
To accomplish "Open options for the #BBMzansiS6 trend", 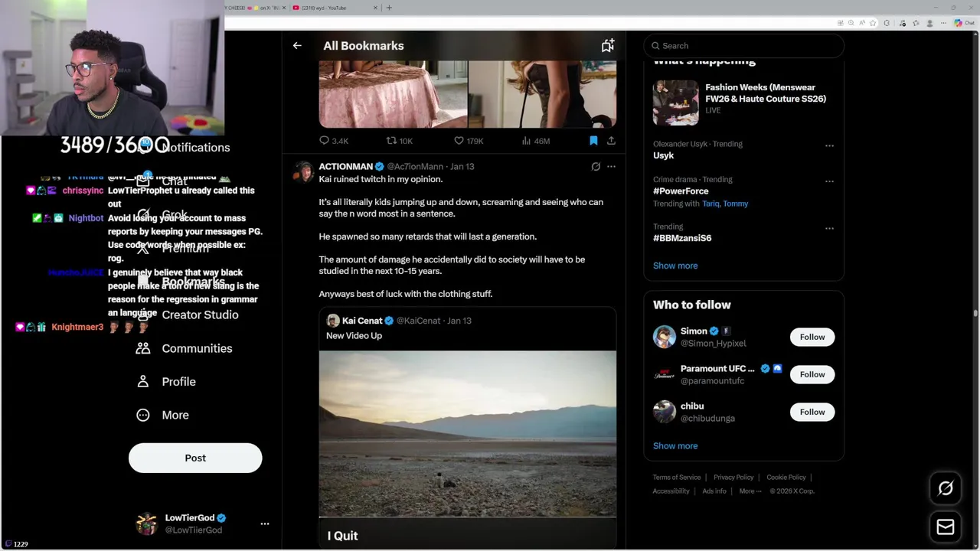I will click(x=829, y=228).
